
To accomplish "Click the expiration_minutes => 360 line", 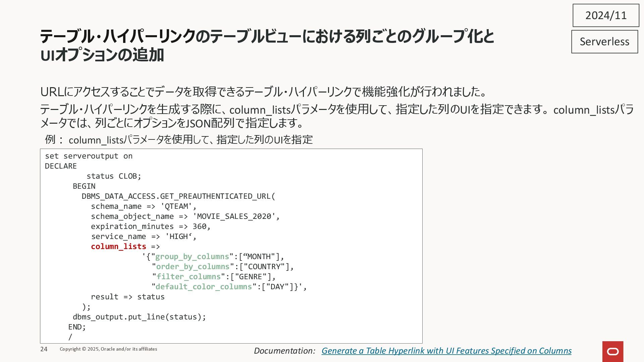I will tap(150, 226).
